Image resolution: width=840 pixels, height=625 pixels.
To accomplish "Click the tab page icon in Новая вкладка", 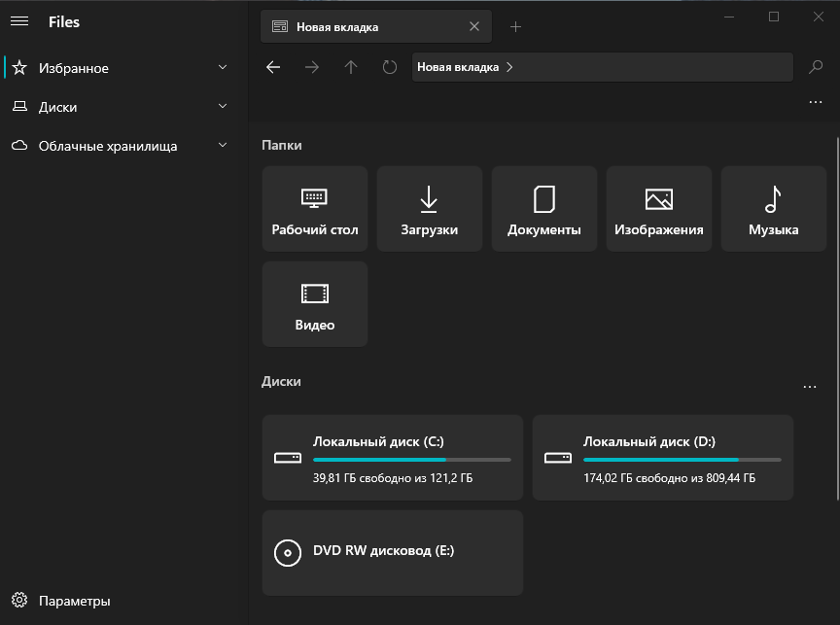I will 280,26.
